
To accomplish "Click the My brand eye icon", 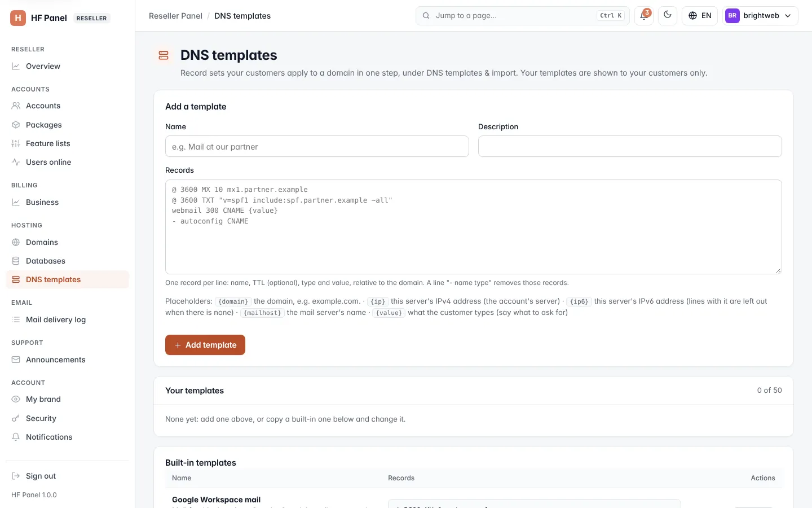I will tap(16, 399).
